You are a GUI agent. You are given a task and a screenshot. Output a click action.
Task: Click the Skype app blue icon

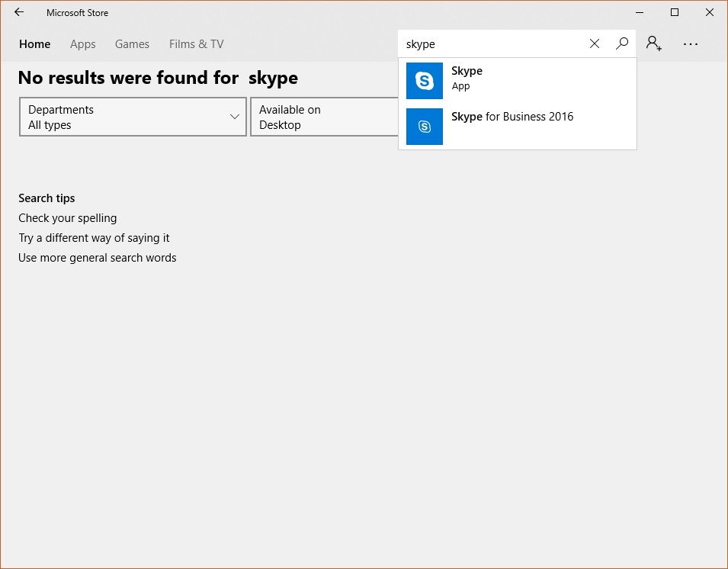(425, 80)
